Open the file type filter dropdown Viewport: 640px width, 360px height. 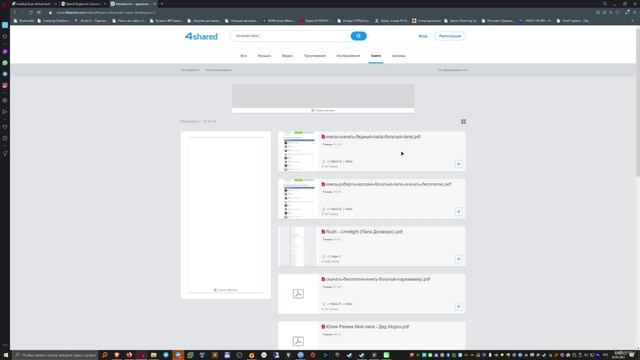pyautogui.click(x=190, y=70)
